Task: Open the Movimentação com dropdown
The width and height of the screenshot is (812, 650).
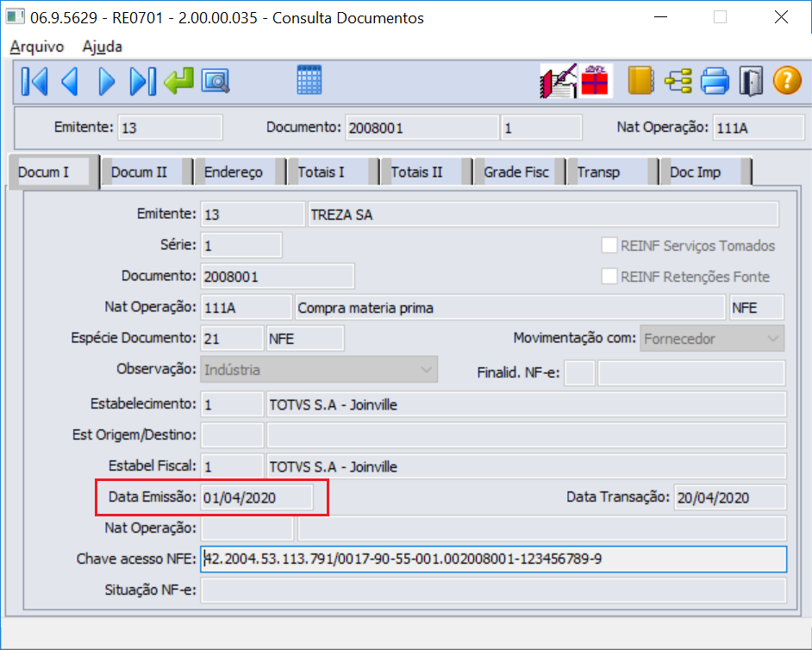Action: (x=712, y=338)
